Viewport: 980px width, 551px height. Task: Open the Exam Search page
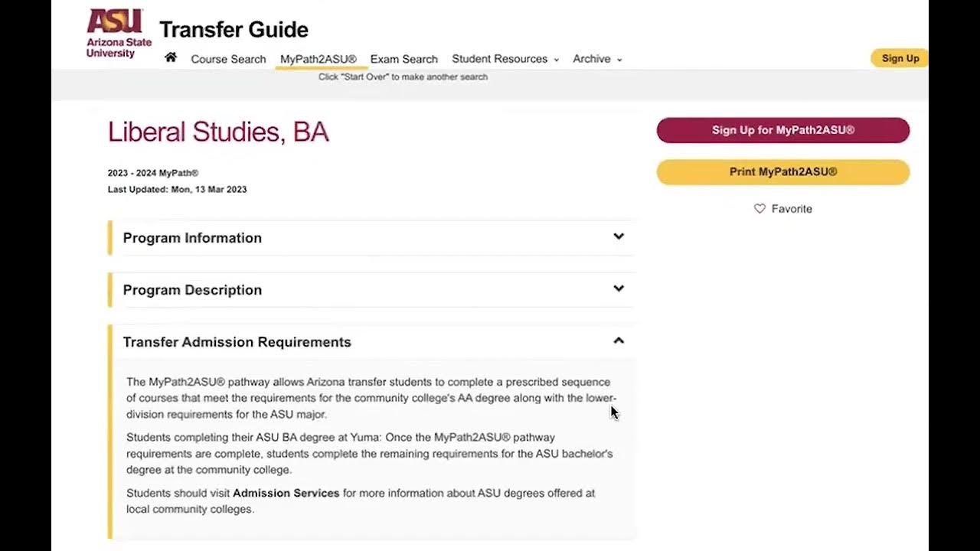pos(404,59)
